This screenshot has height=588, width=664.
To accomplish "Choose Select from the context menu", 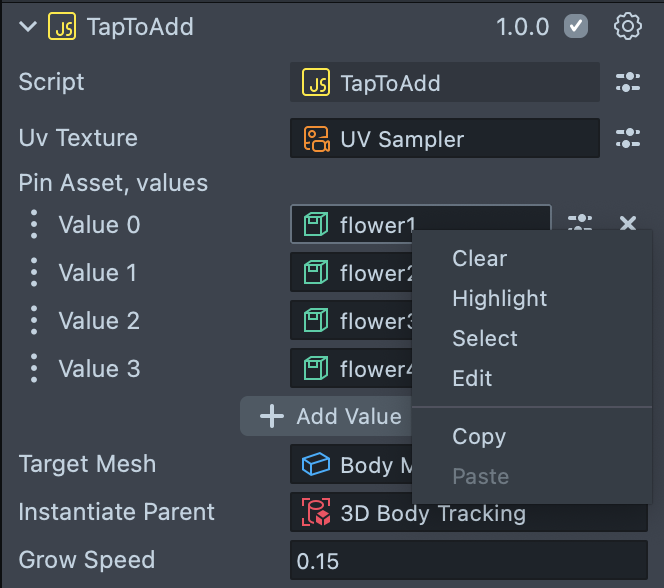I will [x=485, y=338].
